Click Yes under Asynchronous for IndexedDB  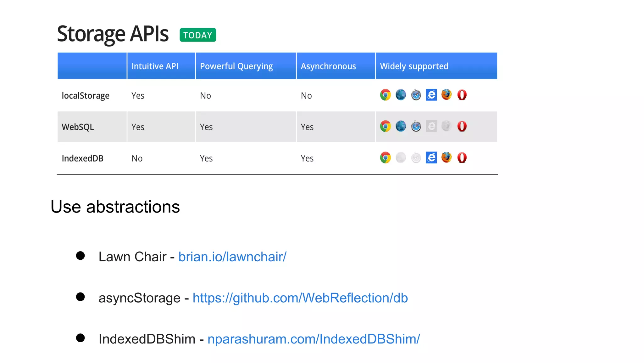click(x=307, y=158)
